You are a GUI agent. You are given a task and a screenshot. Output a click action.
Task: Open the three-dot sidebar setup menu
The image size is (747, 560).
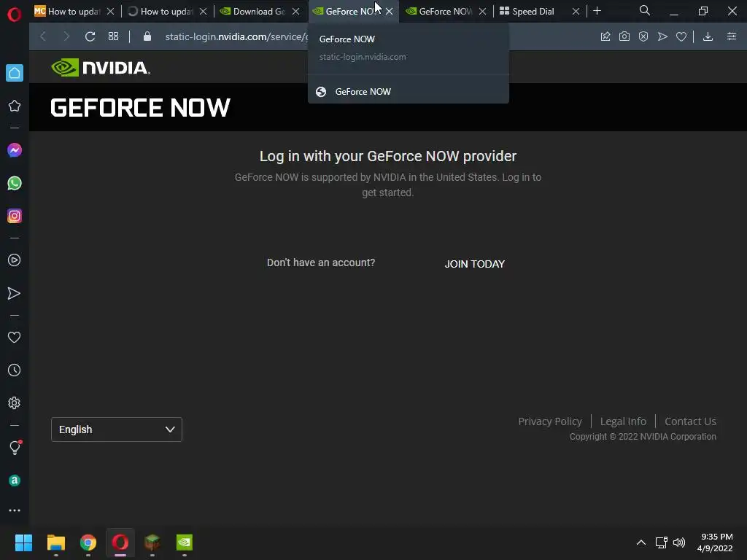pyautogui.click(x=15, y=510)
